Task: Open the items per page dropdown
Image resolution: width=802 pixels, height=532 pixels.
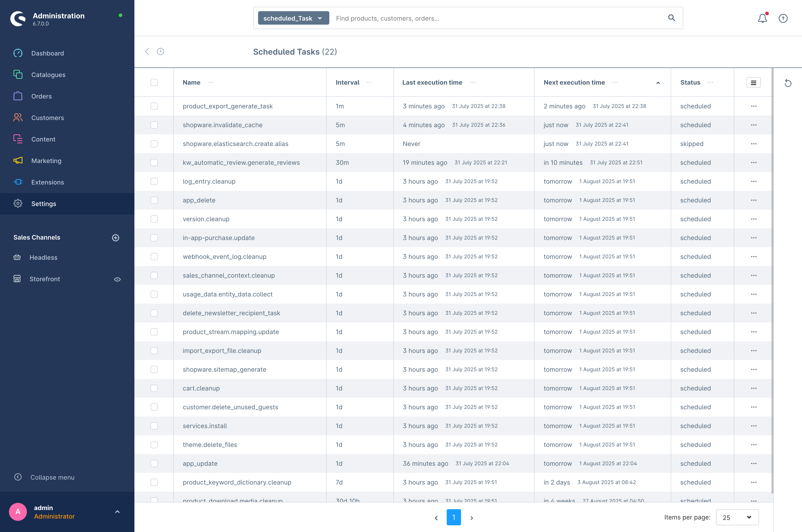Action: [x=737, y=517]
